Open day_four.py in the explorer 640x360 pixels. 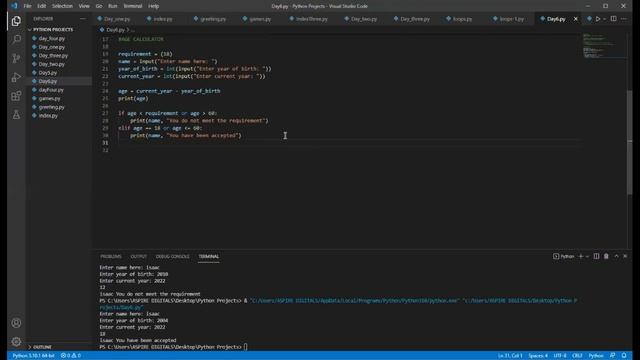click(51, 38)
